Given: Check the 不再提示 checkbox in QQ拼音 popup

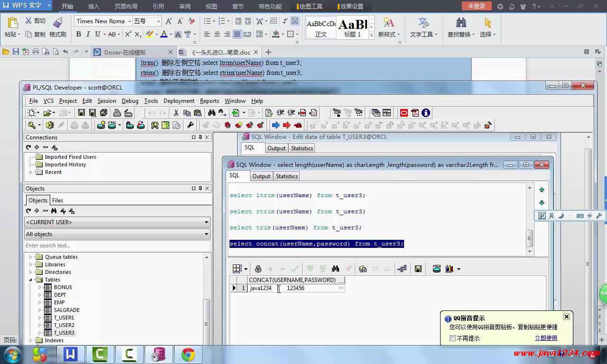Looking at the screenshot, I should click(452, 338).
